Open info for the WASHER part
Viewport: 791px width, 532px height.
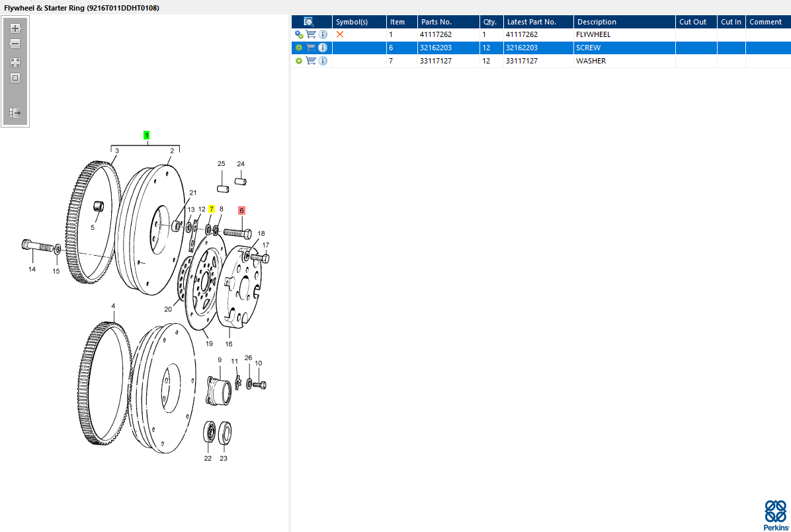pos(323,61)
